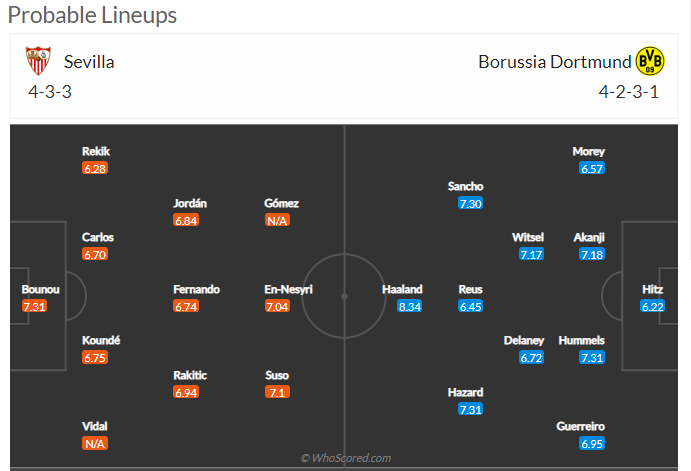The width and height of the screenshot is (691, 471).
Task: Select goalkeeper Bounou
Action: point(41,289)
